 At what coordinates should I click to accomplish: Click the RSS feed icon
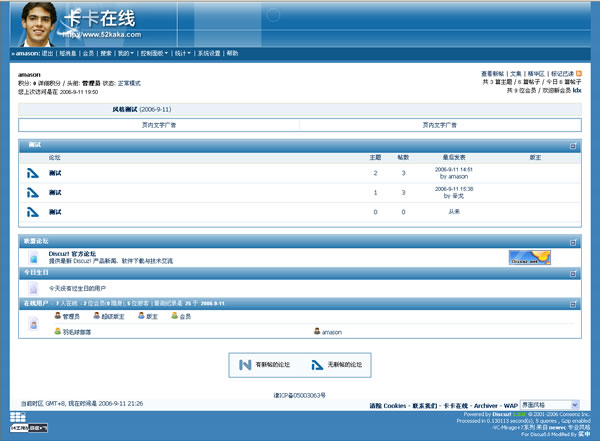pos(579,73)
